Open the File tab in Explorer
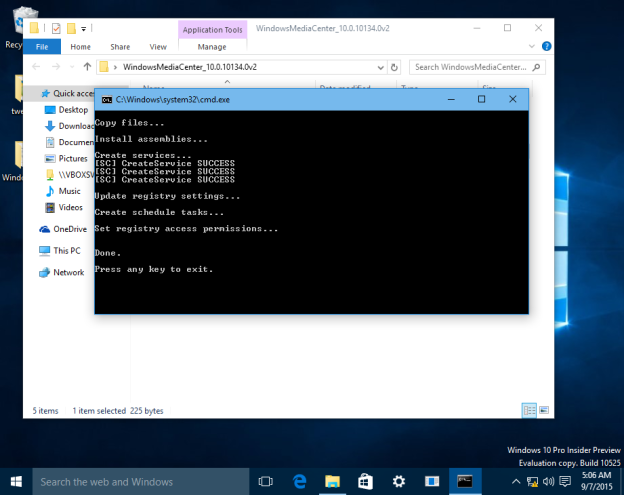This screenshot has width=624, height=495. click(x=42, y=47)
